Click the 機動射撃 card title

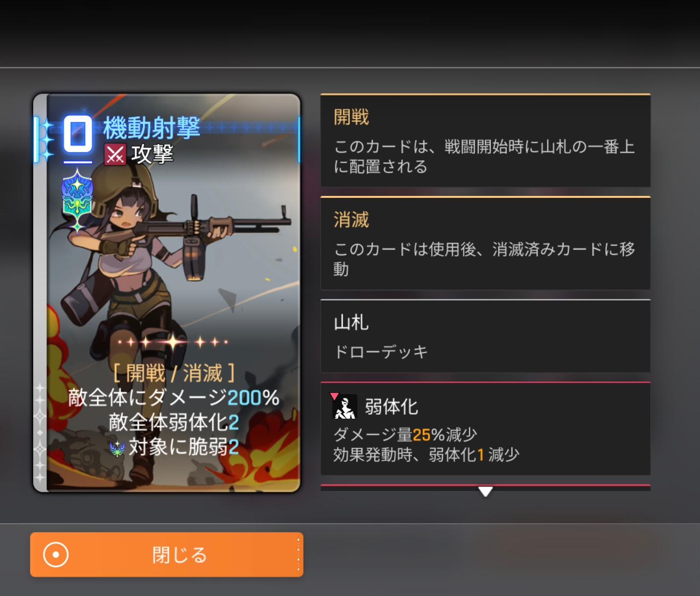point(152,128)
